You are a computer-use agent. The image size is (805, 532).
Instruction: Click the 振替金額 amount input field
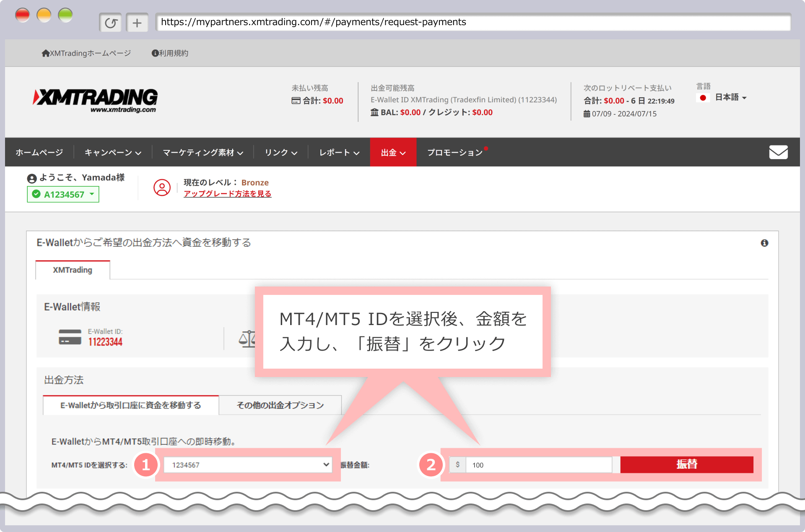point(539,465)
